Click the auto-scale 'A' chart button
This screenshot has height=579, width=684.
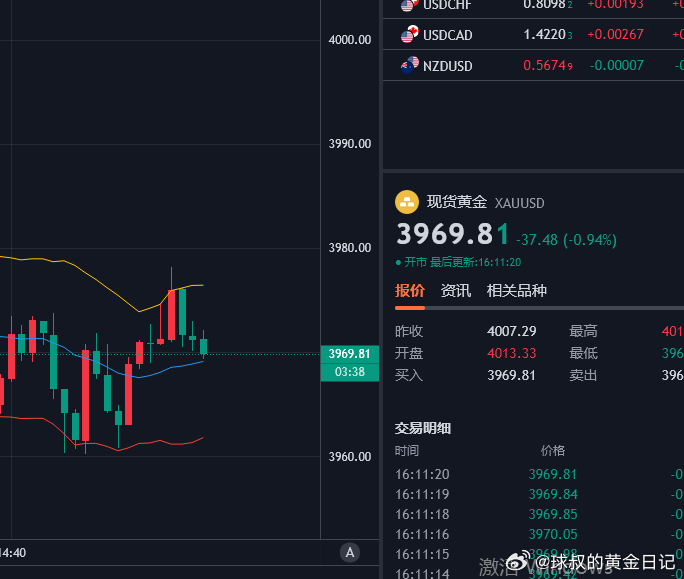tap(350, 553)
